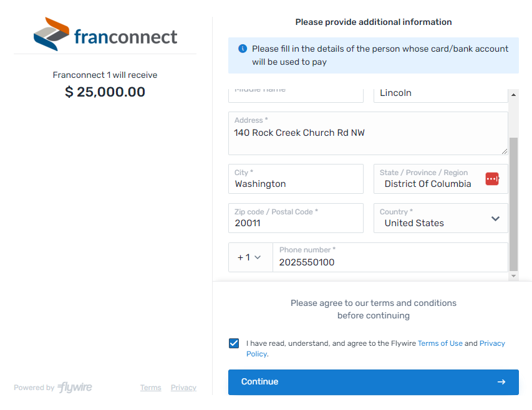Open State / Province / Region dropdown
Viewport: 532px width, 410px height.
click(441, 179)
